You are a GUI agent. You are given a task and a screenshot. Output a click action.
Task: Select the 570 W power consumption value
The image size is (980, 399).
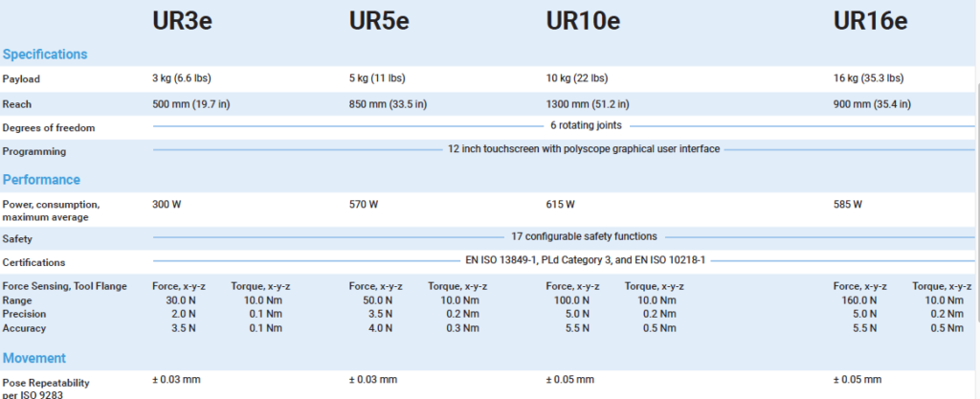point(364,204)
